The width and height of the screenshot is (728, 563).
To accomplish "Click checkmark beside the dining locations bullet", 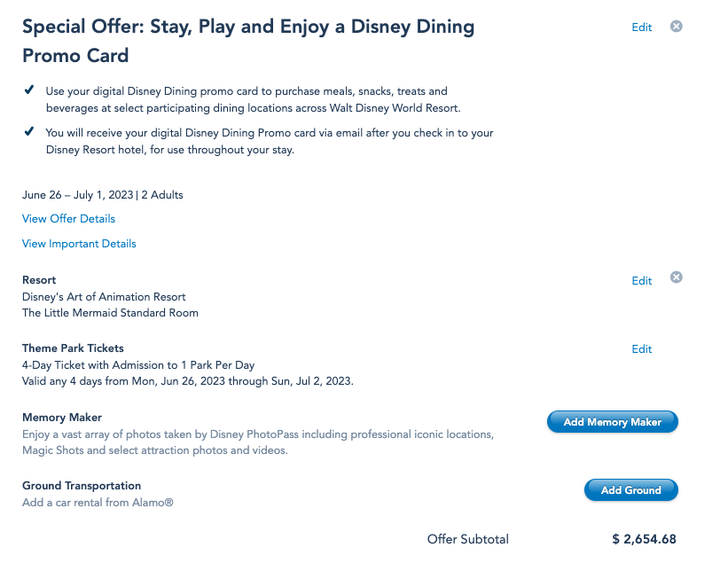I will pyautogui.click(x=28, y=90).
